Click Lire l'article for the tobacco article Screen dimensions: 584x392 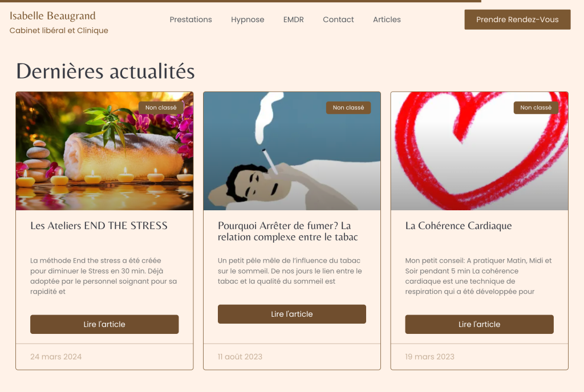tap(292, 314)
